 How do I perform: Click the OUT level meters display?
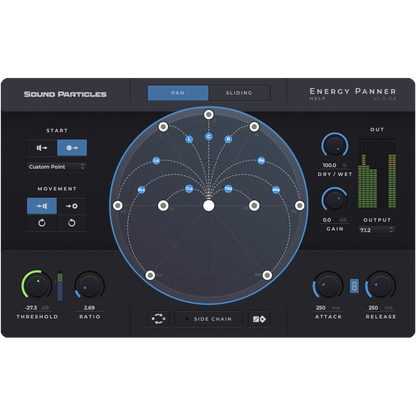point(377,173)
